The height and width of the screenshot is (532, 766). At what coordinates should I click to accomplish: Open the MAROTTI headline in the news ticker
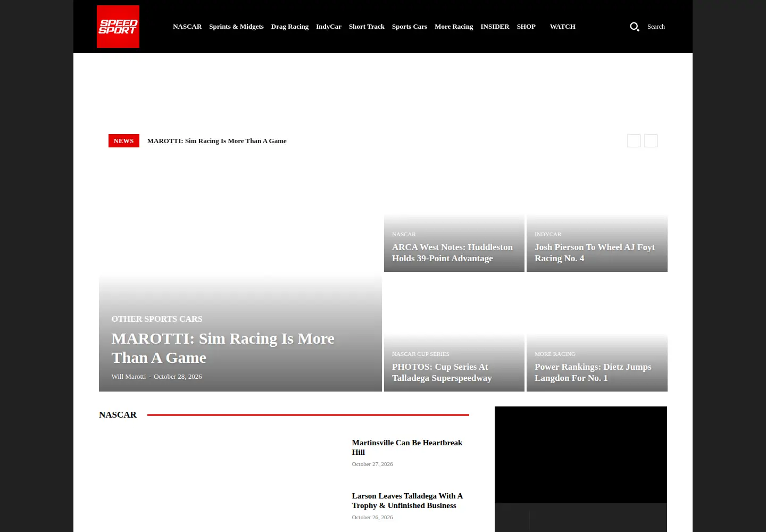coord(217,141)
